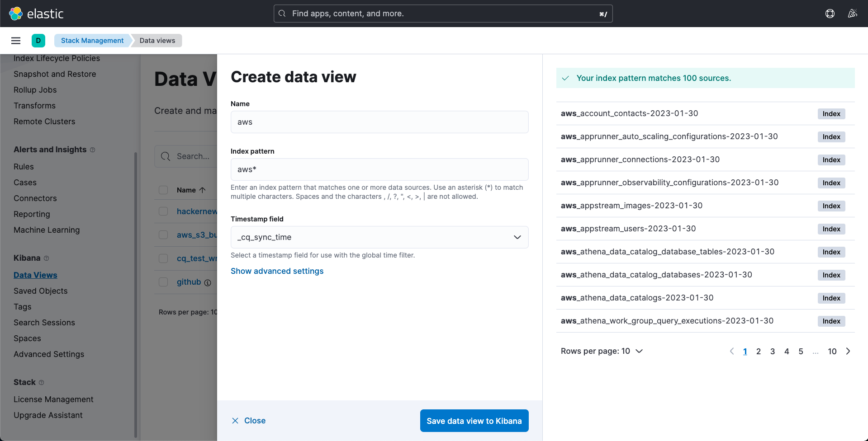The width and height of the screenshot is (868, 441).
Task: Open Rules in sidebar
Action: [x=24, y=167]
